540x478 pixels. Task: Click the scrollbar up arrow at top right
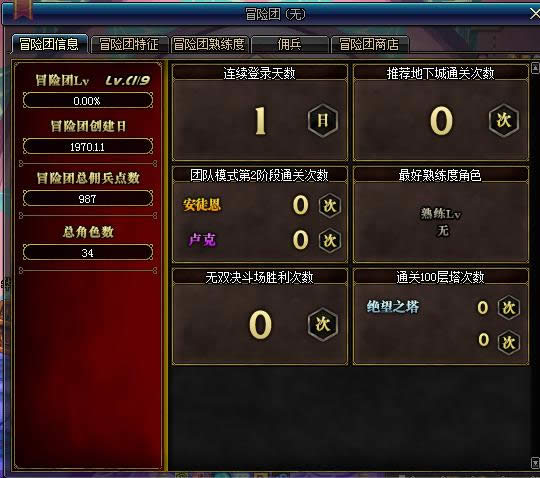click(x=535, y=68)
